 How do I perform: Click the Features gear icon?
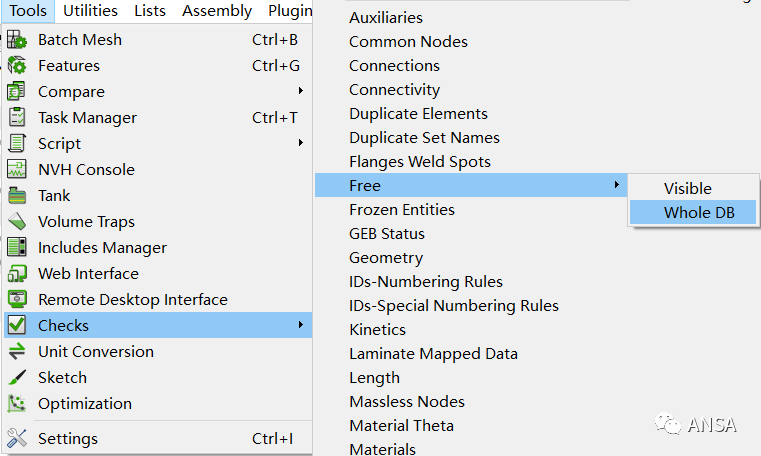[17, 65]
